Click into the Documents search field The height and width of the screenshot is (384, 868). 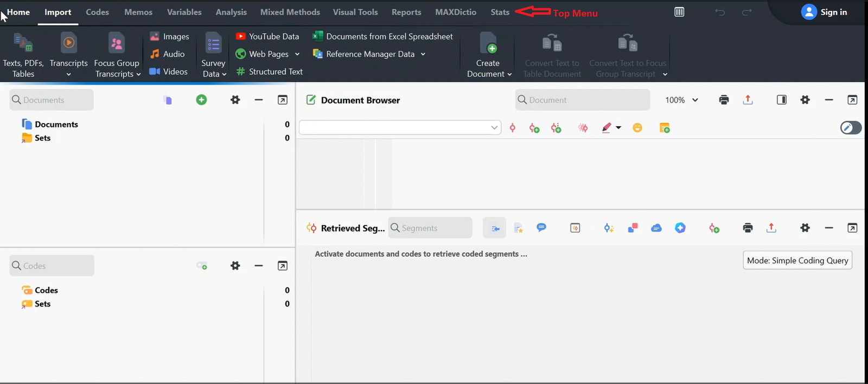(x=52, y=100)
